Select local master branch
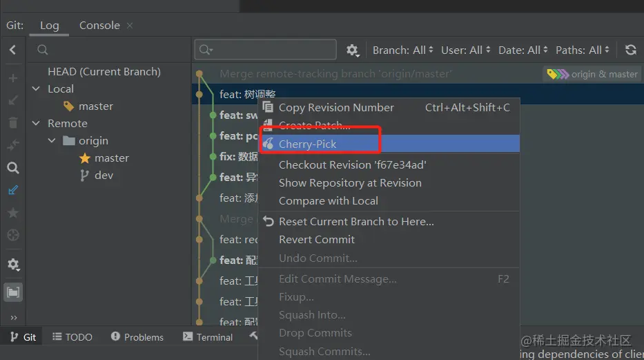The height and width of the screenshot is (360, 644). pyautogui.click(x=95, y=106)
